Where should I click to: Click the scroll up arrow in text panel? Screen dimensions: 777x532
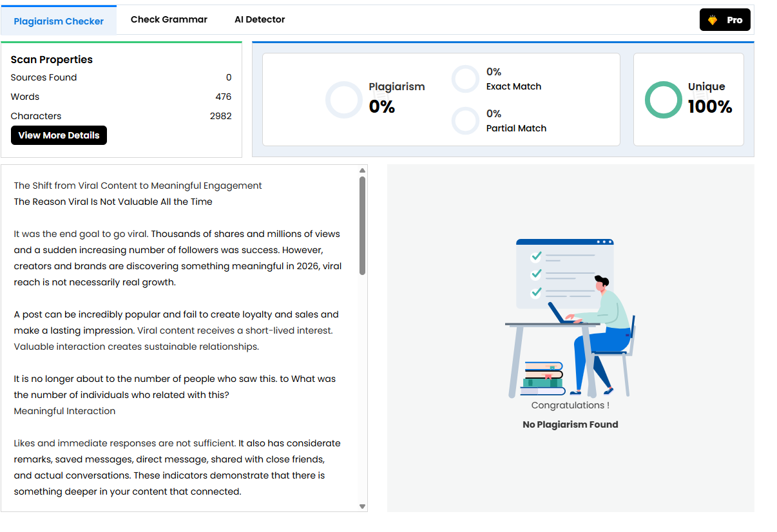pos(362,171)
